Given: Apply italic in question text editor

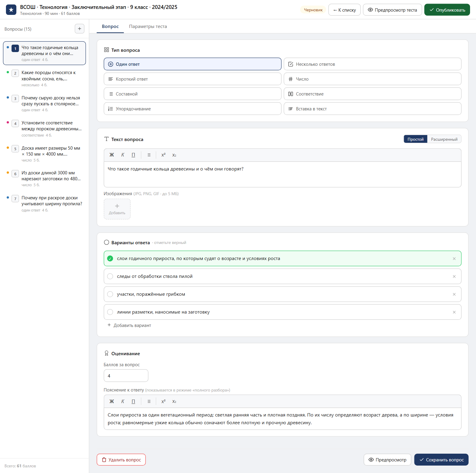Looking at the screenshot, I should click(123, 155).
